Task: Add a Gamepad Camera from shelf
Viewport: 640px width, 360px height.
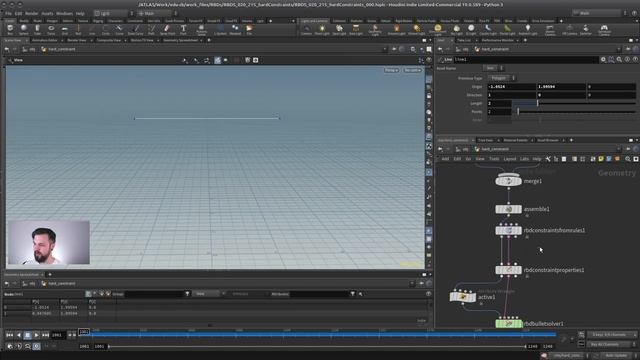Action: click(x=604, y=29)
